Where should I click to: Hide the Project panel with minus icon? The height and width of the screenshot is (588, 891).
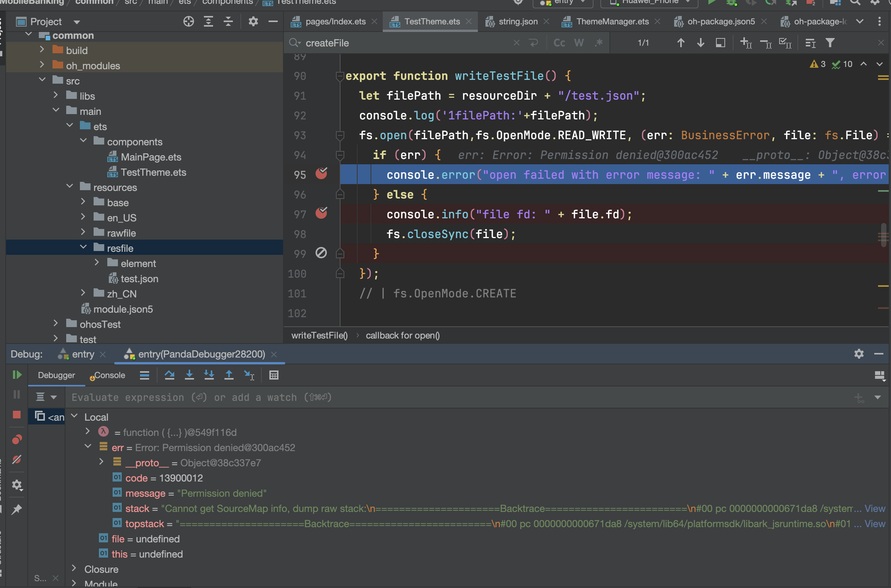click(273, 22)
